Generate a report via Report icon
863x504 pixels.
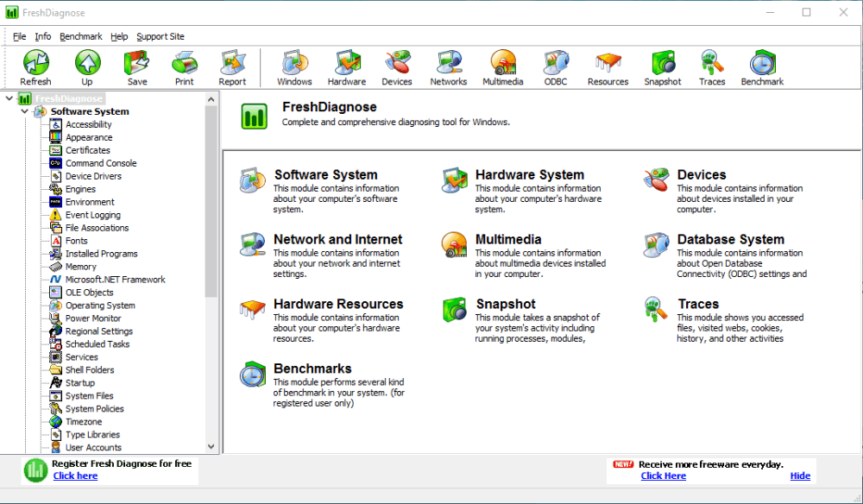tap(232, 67)
